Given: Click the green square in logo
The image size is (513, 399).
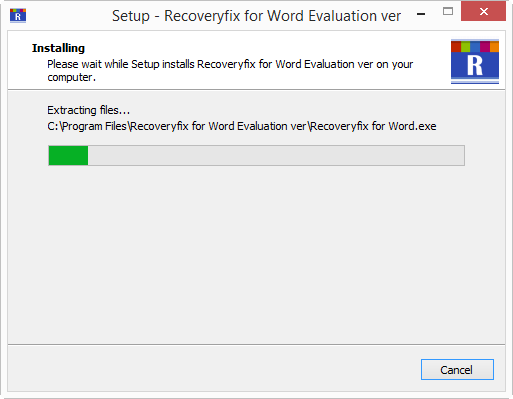Looking at the screenshot, I should click(465, 47).
